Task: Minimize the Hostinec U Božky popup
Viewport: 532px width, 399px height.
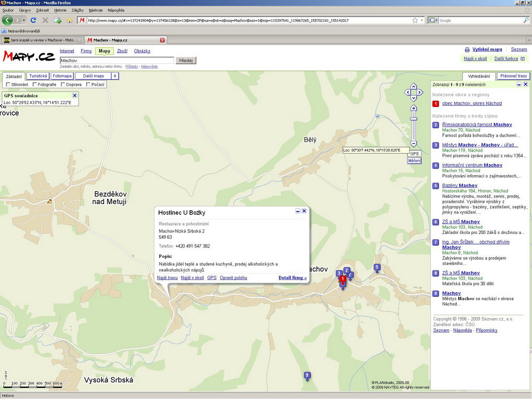Action: [297, 211]
